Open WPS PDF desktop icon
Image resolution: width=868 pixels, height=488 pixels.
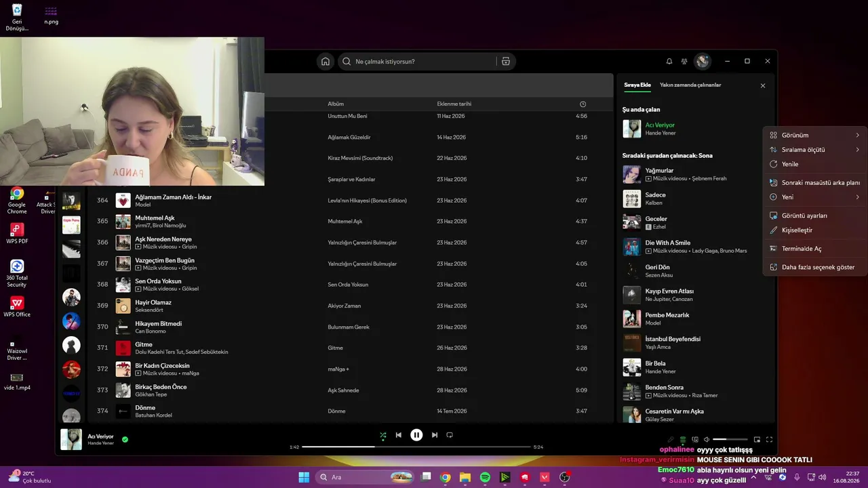point(17,234)
